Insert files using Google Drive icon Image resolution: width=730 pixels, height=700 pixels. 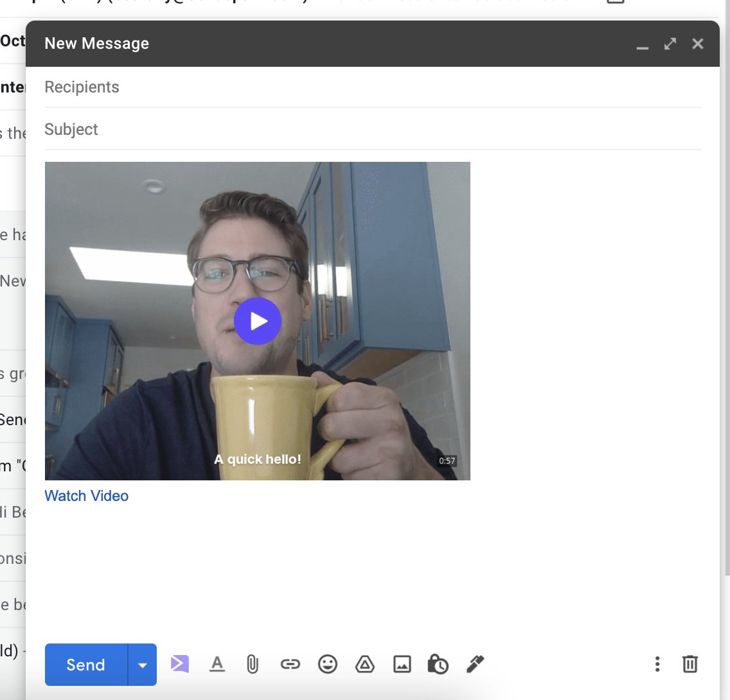pyautogui.click(x=365, y=664)
